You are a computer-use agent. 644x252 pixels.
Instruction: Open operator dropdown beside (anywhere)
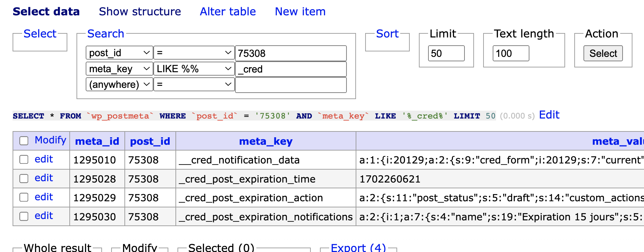(x=194, y=84)
